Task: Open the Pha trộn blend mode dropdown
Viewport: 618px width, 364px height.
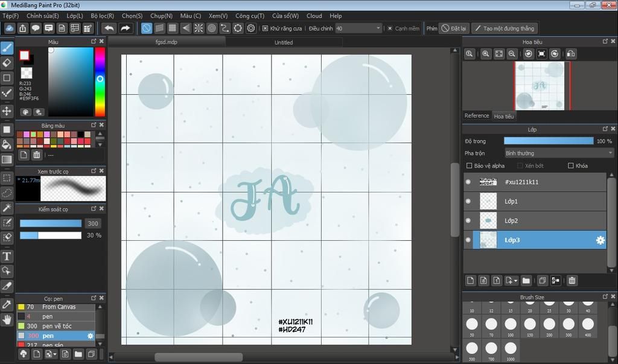Action: [559, 153]
